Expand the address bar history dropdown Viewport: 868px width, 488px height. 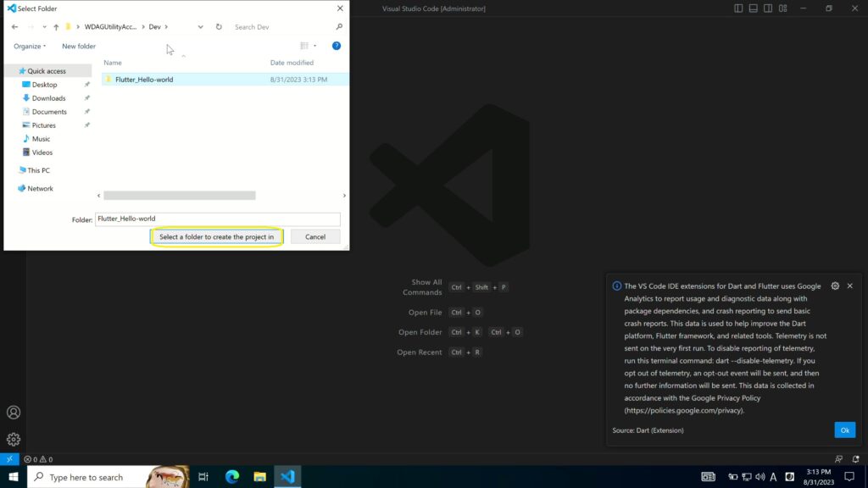point(200,26)
